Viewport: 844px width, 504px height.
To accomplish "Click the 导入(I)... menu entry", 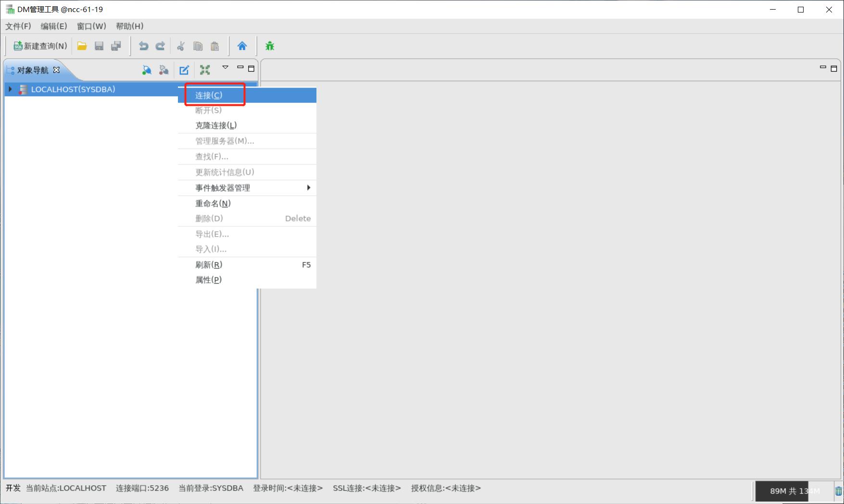I will pyautogui.click(x=247, y=249).
